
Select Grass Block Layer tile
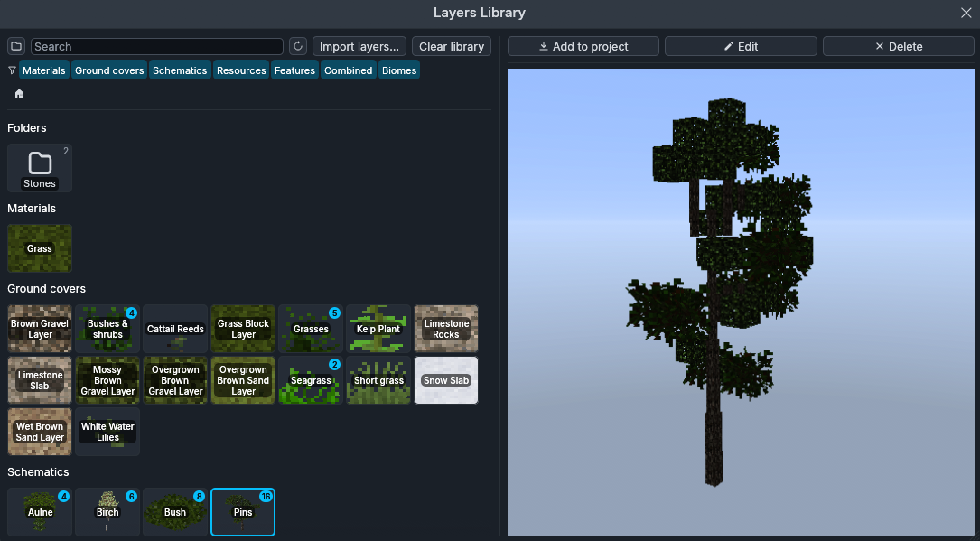coord(243,329)
